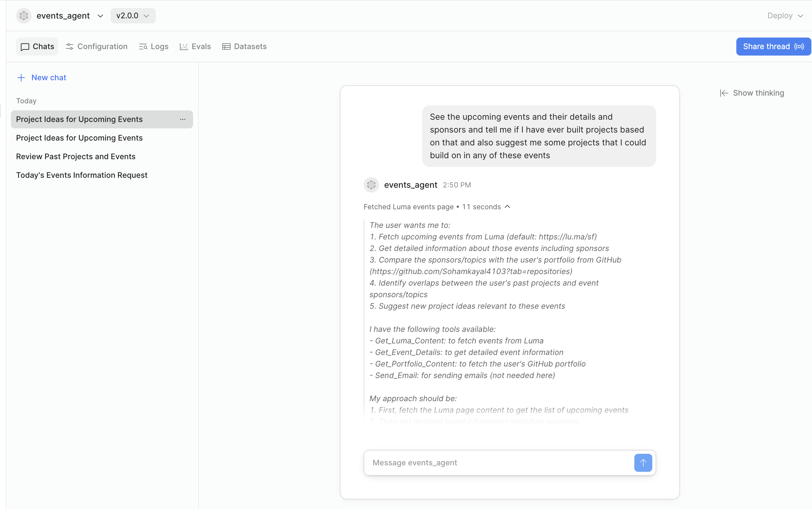Click the events_agent avatar icon in header
The width and height of the screenshot is (812, 509).
click(23, 15)
